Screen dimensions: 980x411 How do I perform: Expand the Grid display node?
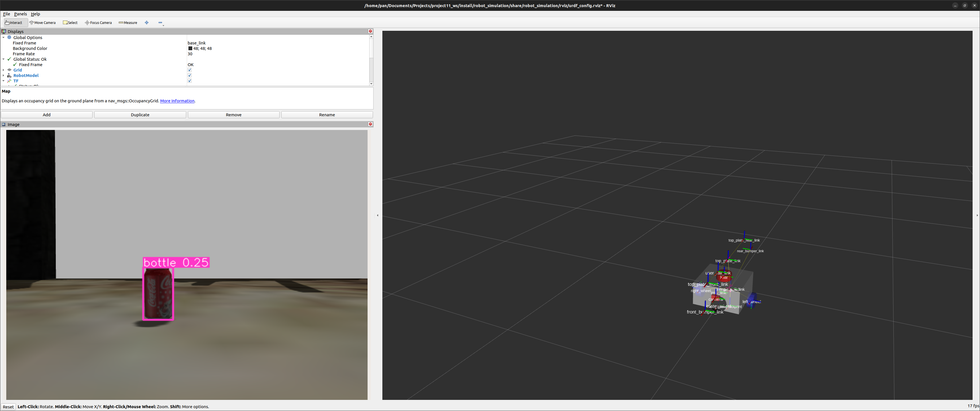(x=3, y=70)
